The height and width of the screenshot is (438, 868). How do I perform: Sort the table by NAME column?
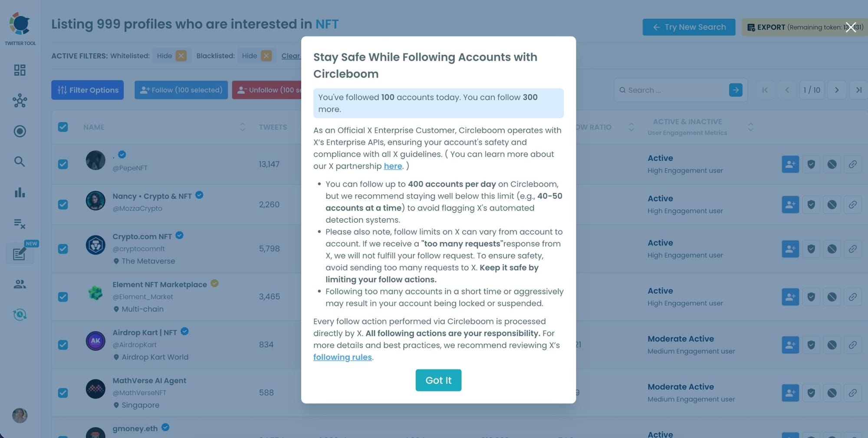point(242,127)
